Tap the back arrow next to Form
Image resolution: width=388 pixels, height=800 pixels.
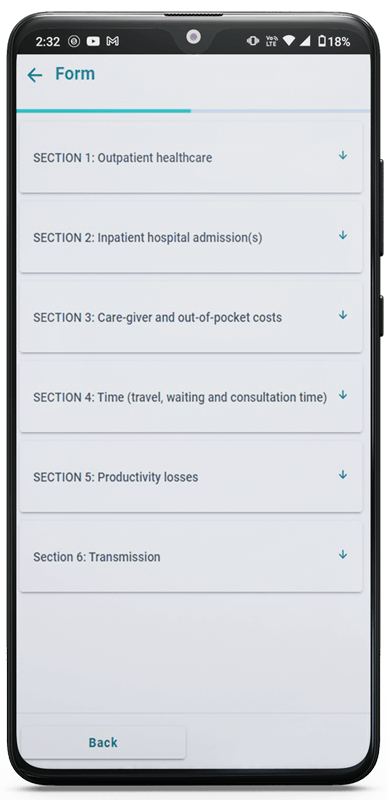(x=35, y=75)
